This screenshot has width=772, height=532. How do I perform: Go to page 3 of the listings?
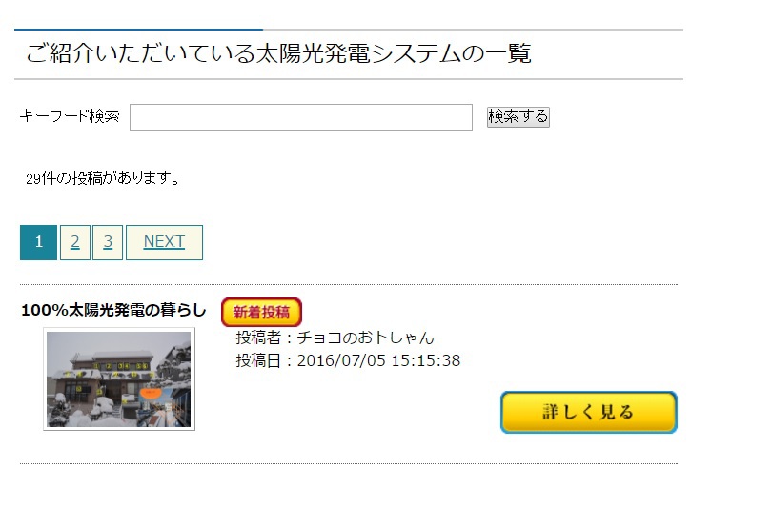108,242
